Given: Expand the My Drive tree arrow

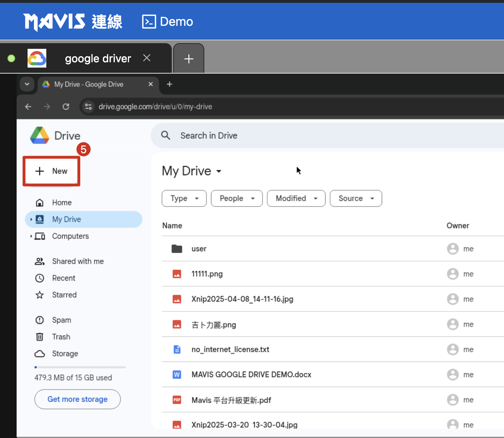Looking at the screenshot, I should click(31, 219).
